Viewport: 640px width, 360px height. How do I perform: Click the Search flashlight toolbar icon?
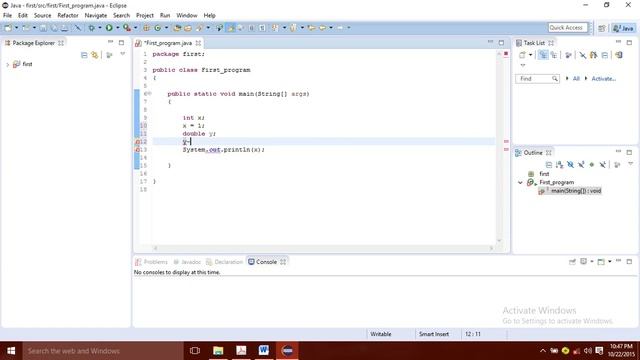[199, 28]
